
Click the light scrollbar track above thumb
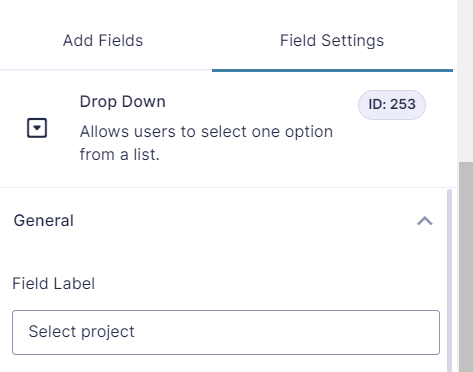[x=466, y=81]
